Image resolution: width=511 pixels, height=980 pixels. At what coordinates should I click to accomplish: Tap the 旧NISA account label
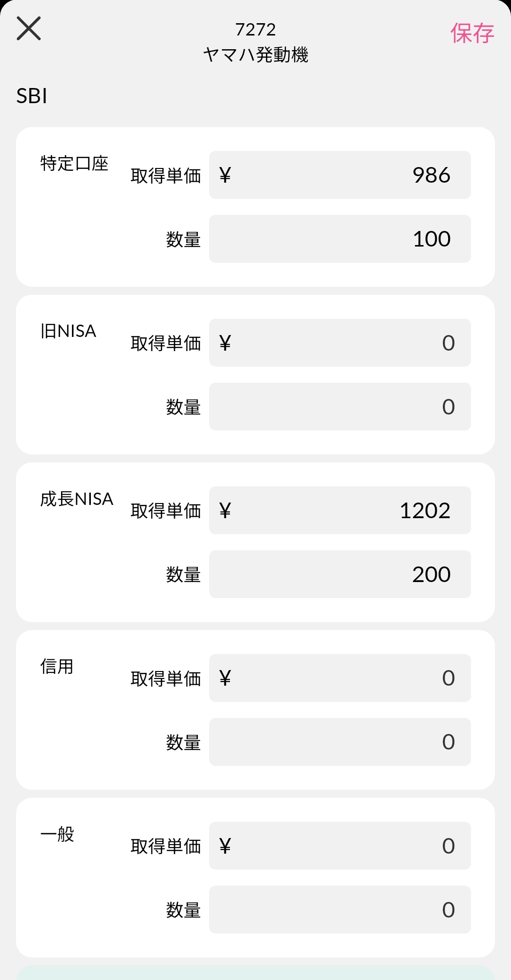(68, 331)
